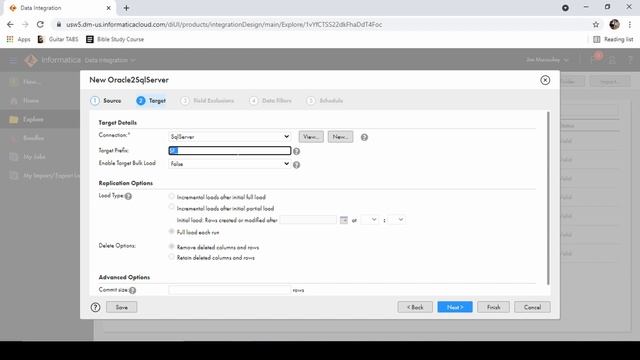The height and width of the screenshot is (360, 640).
Task: Expand Data Integration product switcher
Action: click(110, 60)
